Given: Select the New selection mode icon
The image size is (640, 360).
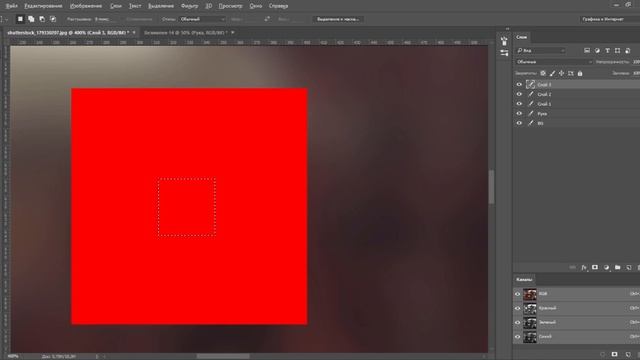Looking at the screenshot, I should [20, 19].
